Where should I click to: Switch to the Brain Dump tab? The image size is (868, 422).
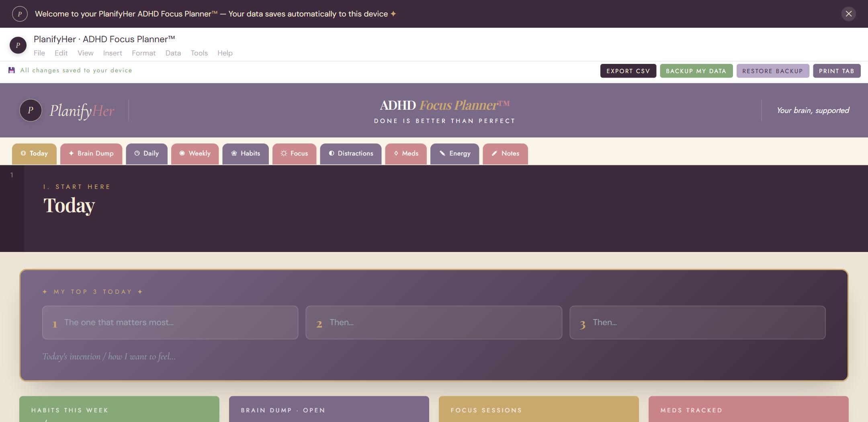point(91,154)
